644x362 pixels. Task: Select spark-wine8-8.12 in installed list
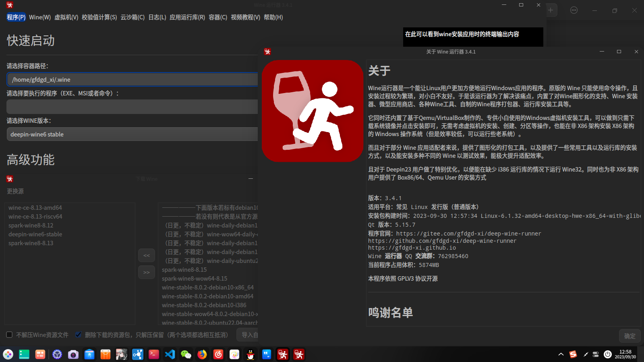[x=70, y=225]
